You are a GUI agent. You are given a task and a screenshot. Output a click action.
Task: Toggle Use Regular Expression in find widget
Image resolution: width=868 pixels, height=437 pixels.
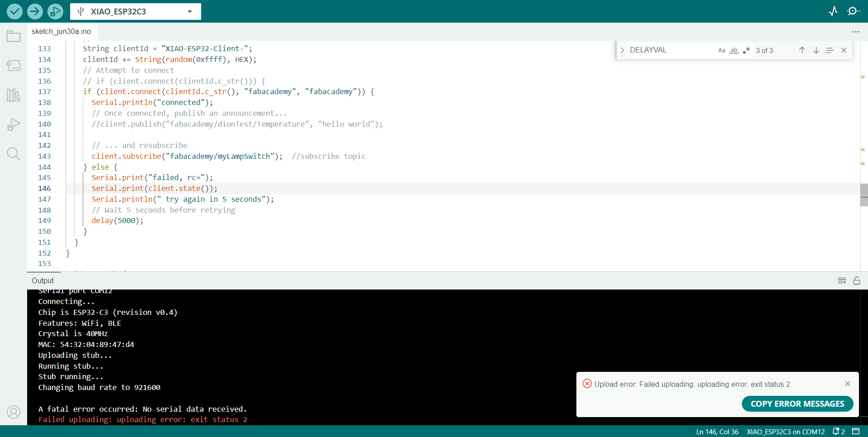pos(746,50)
